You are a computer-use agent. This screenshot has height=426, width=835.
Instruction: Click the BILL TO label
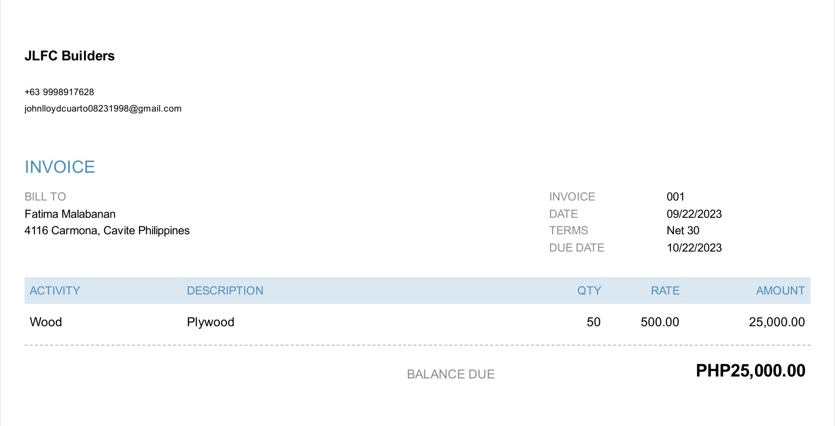point(45,196)
